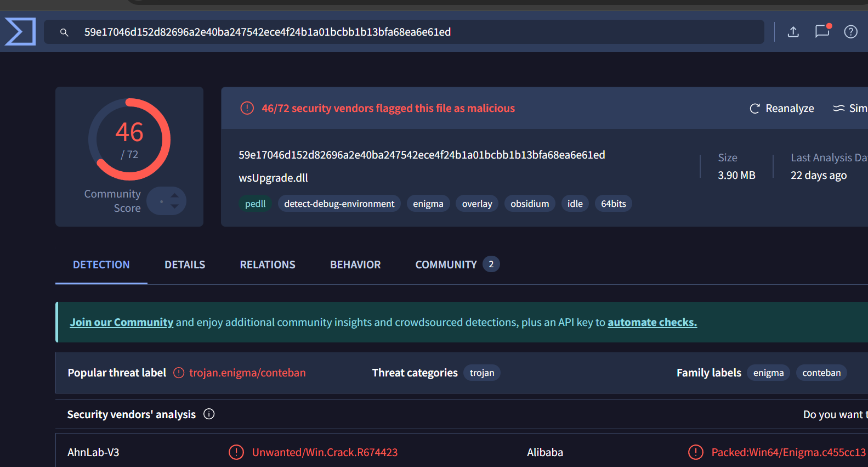Click the file hash in the summary panel
The height and width of the screenshot is (467, 868).
pos(422,155)
